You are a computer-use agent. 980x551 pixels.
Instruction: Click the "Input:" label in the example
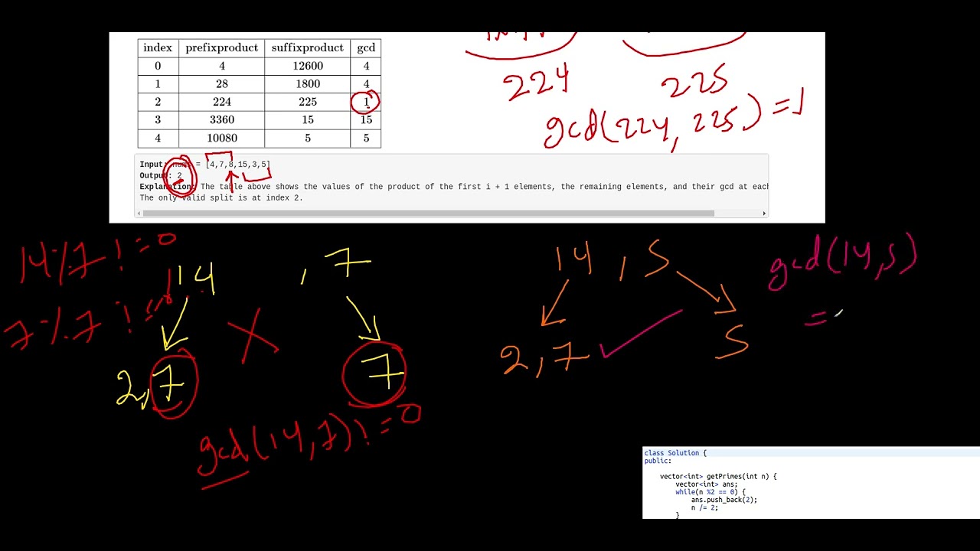tap(152, 165)
